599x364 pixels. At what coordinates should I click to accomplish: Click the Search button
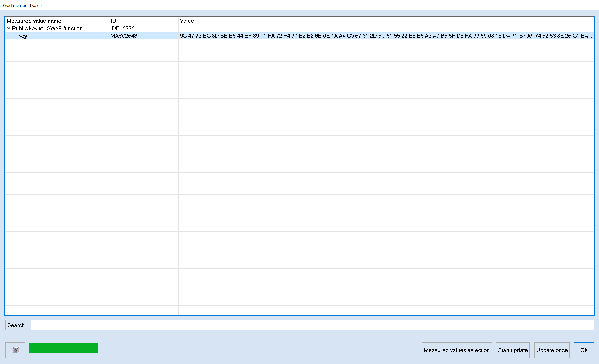16,325
